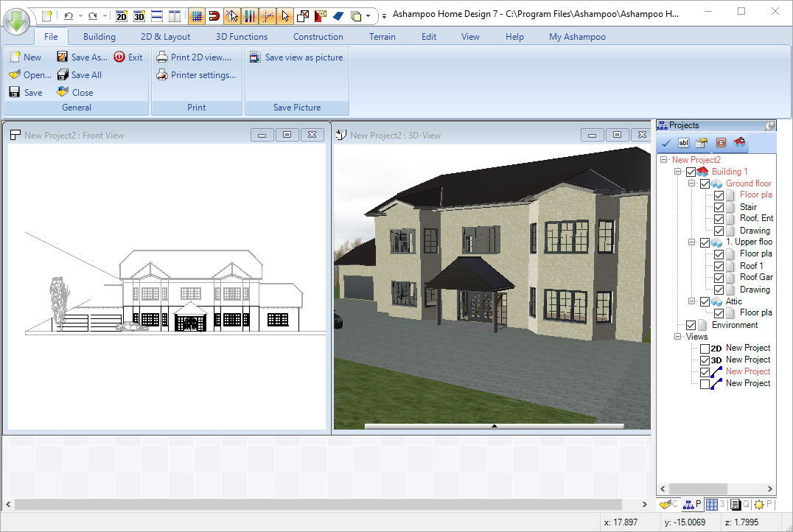Select the 2D view toolbar icon
The height and width of the screenshot is (532, 793).
122,15
